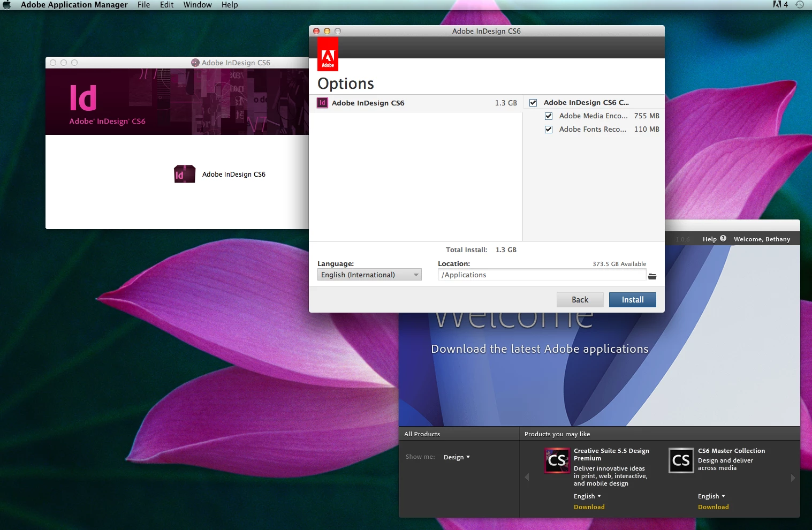
Task: Select Adobe InDesign CS6 row in Options list
Action: click(x=416, y=103)
